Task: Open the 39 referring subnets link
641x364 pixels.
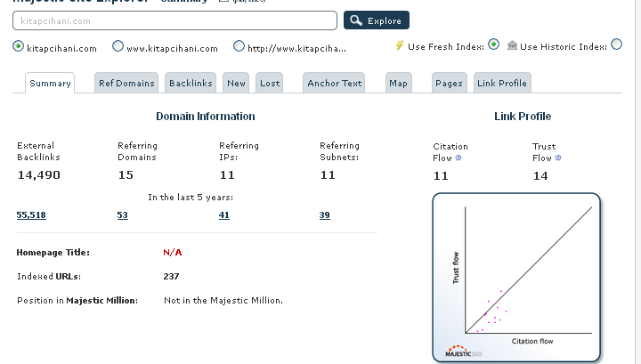Action: click(325, 214)
